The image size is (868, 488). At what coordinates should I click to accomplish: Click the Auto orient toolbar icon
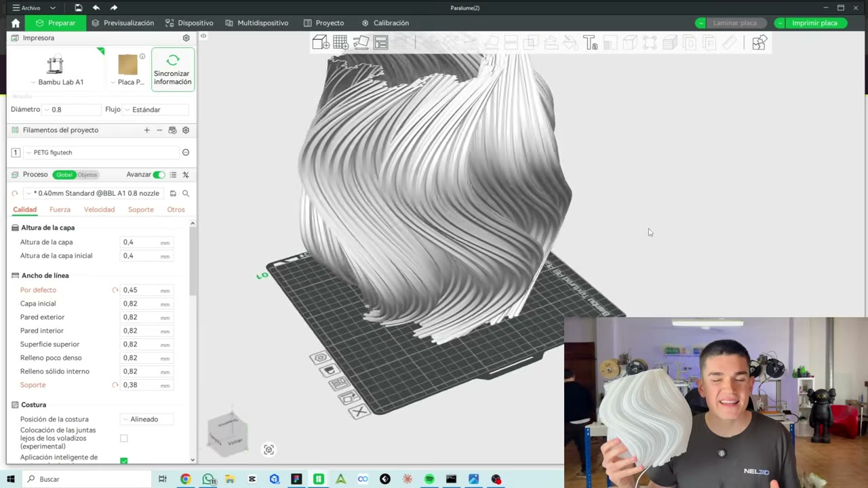point(361,43)
